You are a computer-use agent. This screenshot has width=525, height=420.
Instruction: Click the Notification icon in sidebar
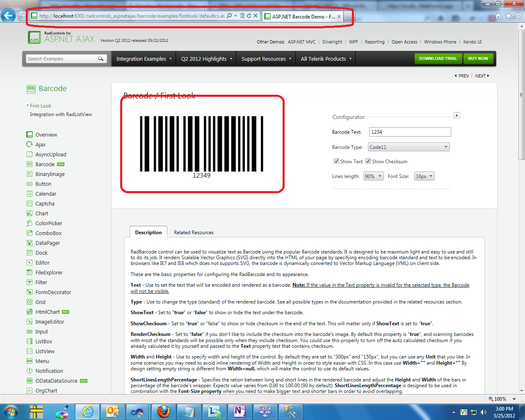(30, 371)
